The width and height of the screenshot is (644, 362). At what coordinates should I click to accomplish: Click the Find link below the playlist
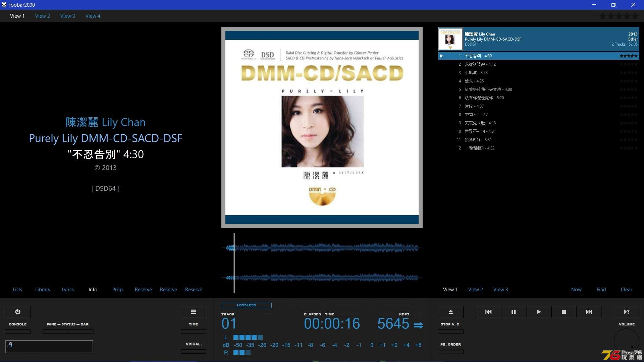[x=601, y=290]
